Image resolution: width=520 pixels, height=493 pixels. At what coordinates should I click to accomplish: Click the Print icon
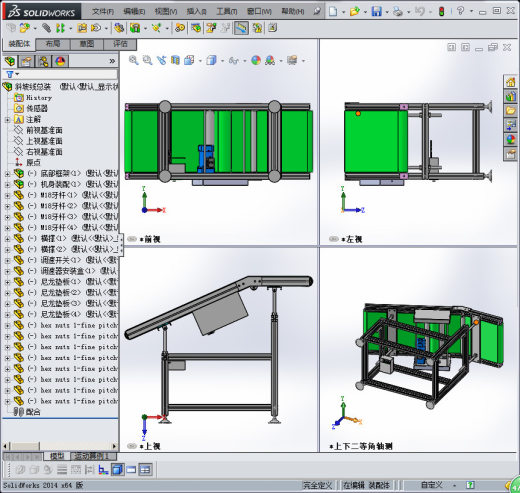click(x=398, y=12)
